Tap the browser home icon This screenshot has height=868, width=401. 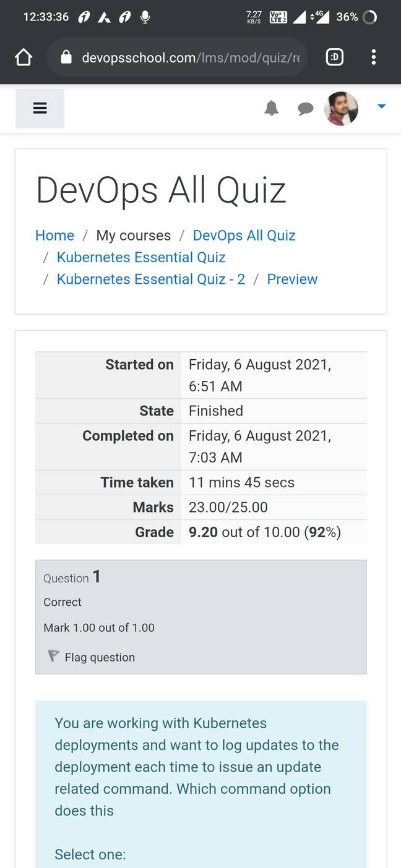coord(23,57)
